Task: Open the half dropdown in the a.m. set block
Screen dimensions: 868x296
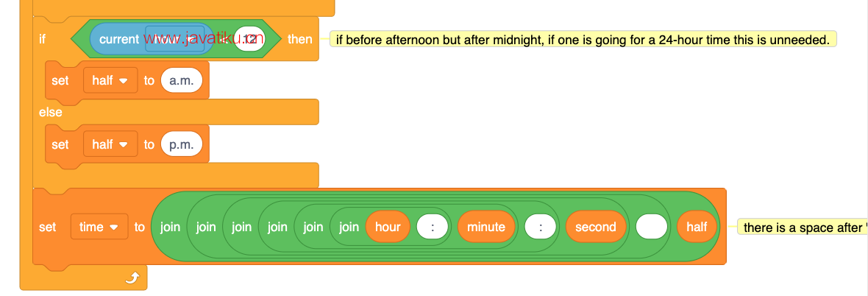Action: 110,80
